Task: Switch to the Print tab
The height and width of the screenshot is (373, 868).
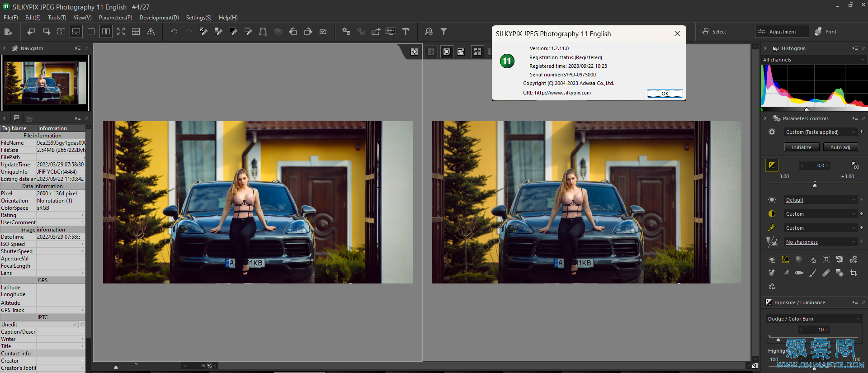Action: point(826,32)
